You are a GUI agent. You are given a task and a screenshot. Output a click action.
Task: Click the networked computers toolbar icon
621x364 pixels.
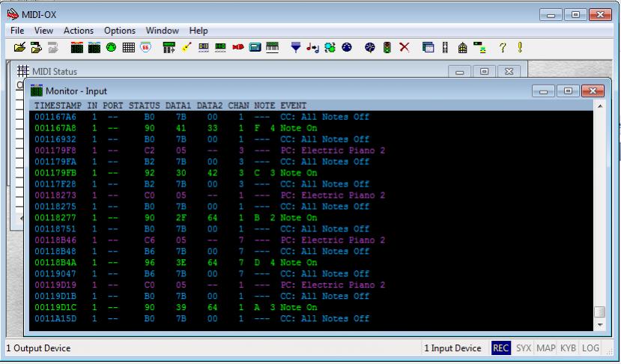479,47
